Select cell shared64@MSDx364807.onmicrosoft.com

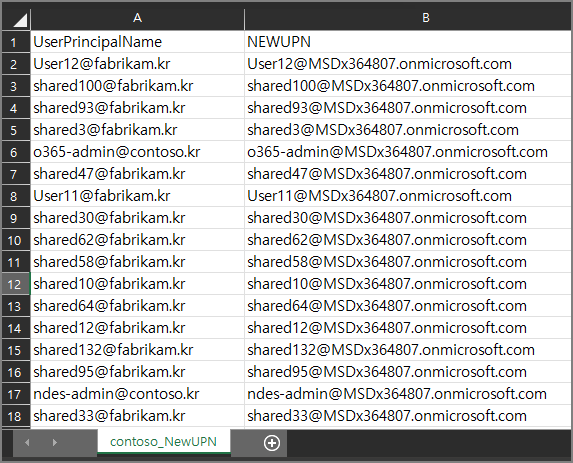coord(407,306)
